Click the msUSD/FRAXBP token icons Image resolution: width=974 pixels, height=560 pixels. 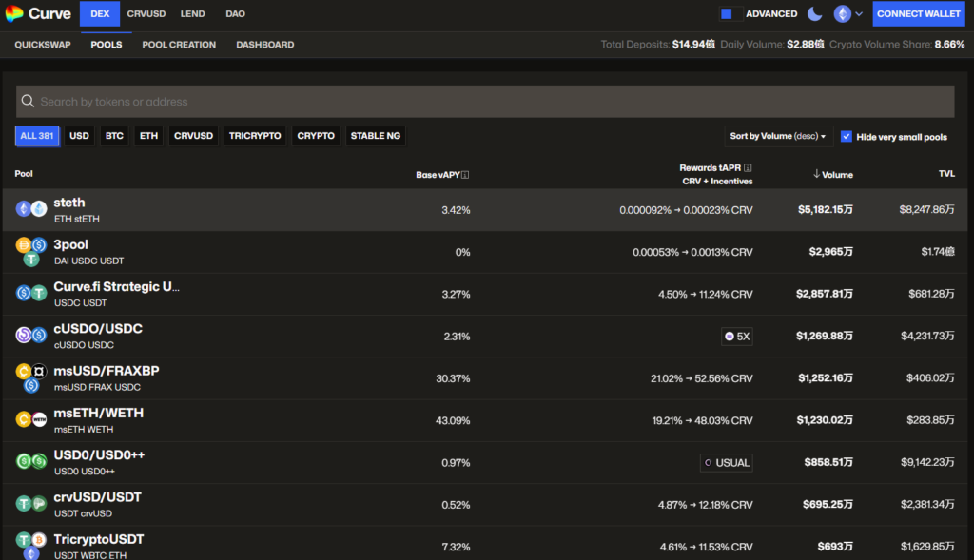[x=31, y=378]
